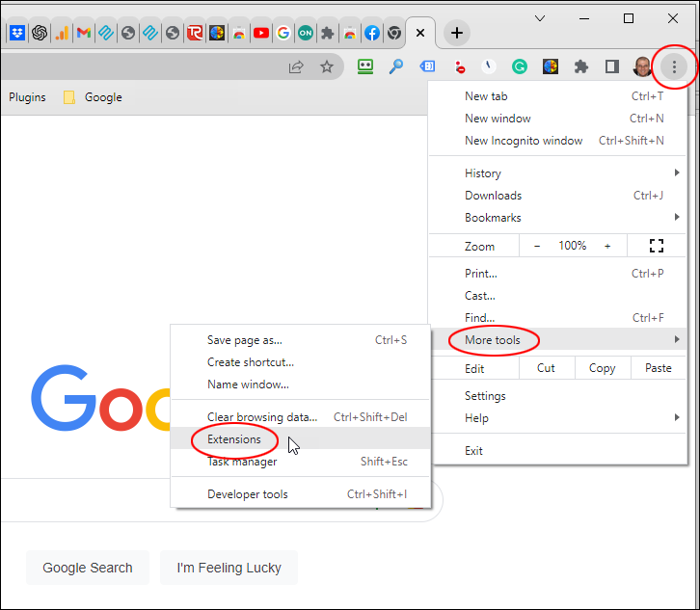Choose New window menu item
This screenshot has height=610, width=700.
coord(558,119)
